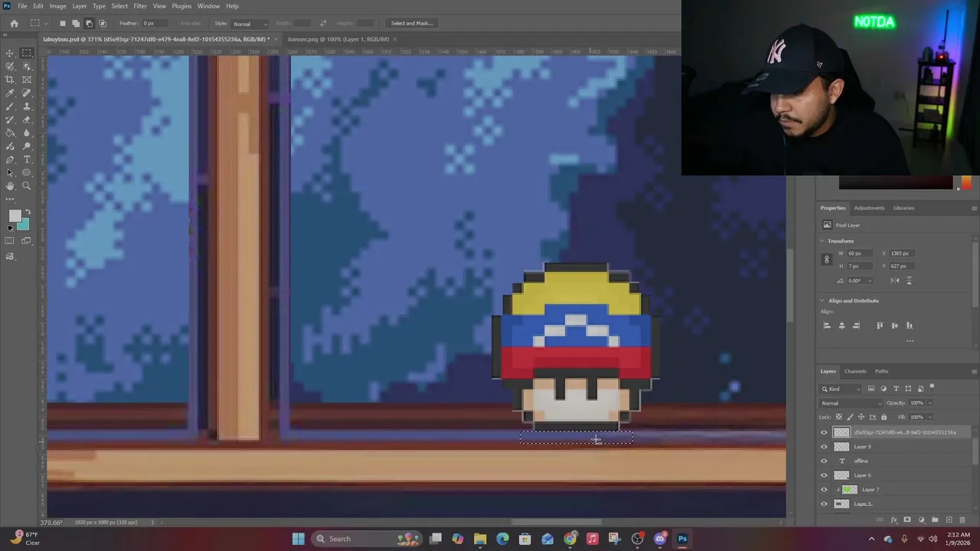Viewport: 980px width, 551px height.
Task: Open the Fill slider dropdown arrow
Action: [930, 417]
